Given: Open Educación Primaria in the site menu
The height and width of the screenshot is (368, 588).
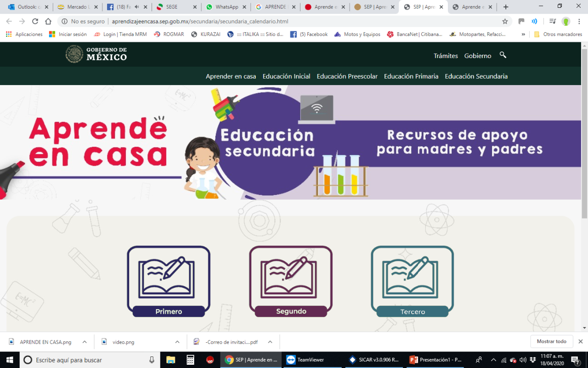Looking at the screenshot, I should click(411, 76).
